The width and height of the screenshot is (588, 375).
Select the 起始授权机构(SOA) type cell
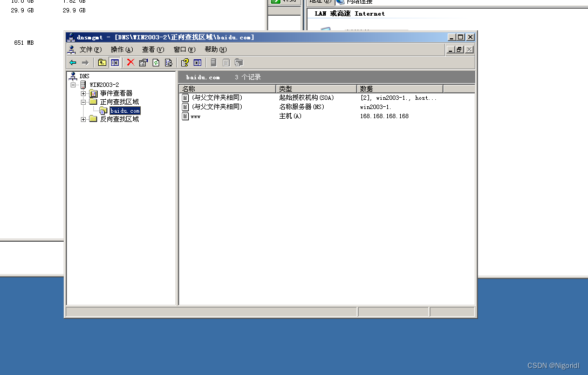306,98
